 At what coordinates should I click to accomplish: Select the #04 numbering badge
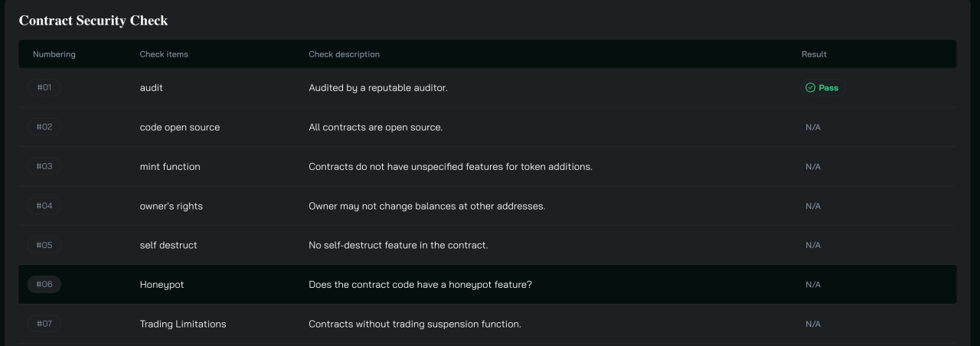pos(44,206)
